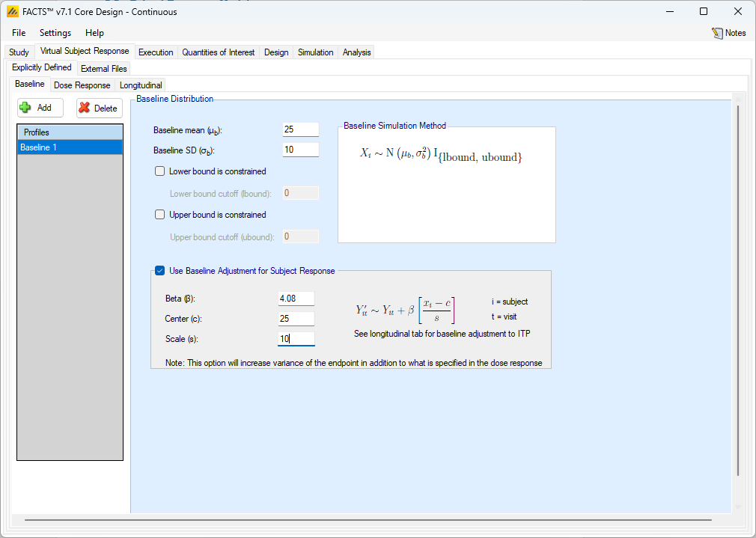The image size is (756, 538).
Task: Switch to the Dose Response tab
Action: click(x=82, y=85)
